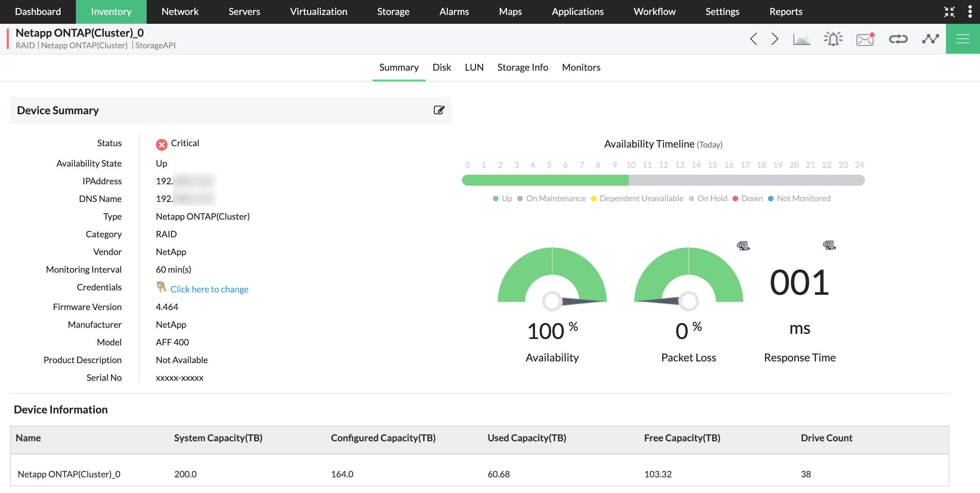980x493 pixels.
Task: Click the credentials key icon
Action: point(161,287)
